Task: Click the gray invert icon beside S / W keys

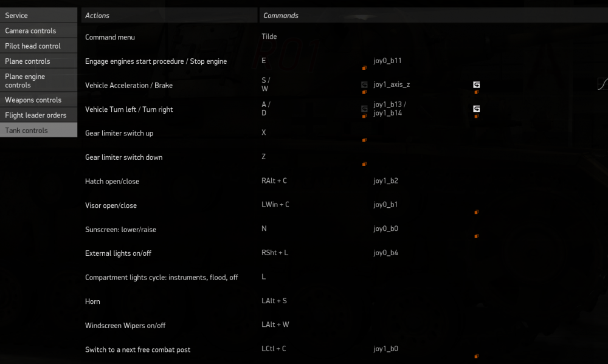Action: (364, 85)
